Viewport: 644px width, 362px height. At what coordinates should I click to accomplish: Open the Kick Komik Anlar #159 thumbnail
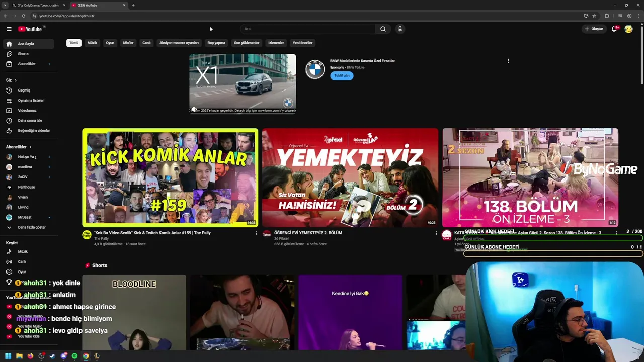coord(170,177)
